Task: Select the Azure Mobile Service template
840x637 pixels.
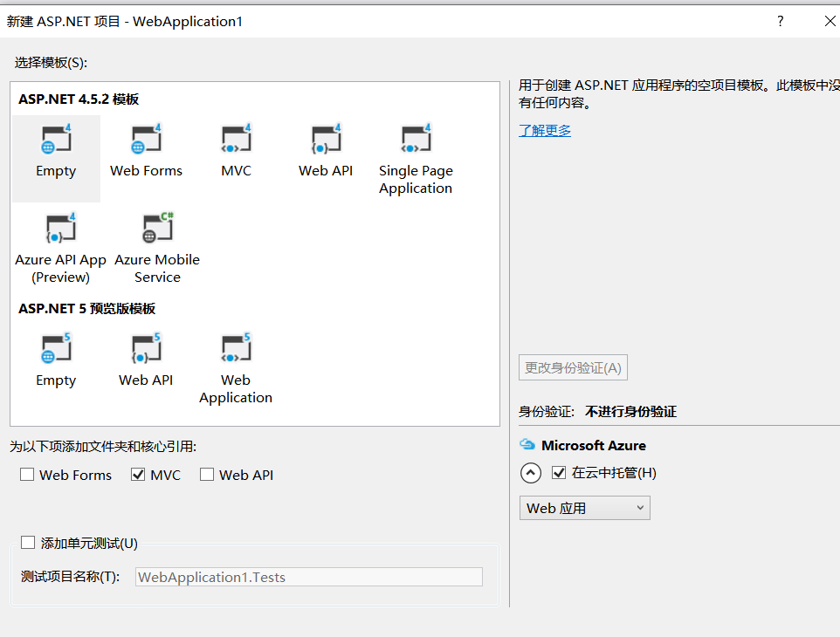Action: pos(157,229)
